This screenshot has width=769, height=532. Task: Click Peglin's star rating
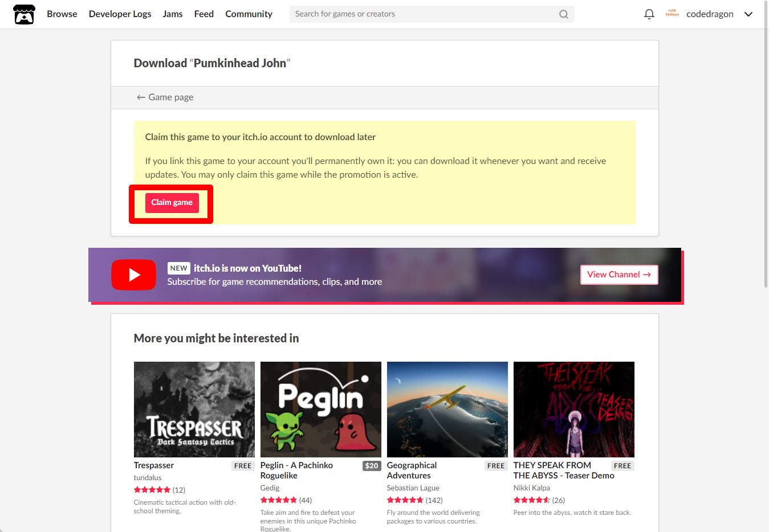(279, 500)
